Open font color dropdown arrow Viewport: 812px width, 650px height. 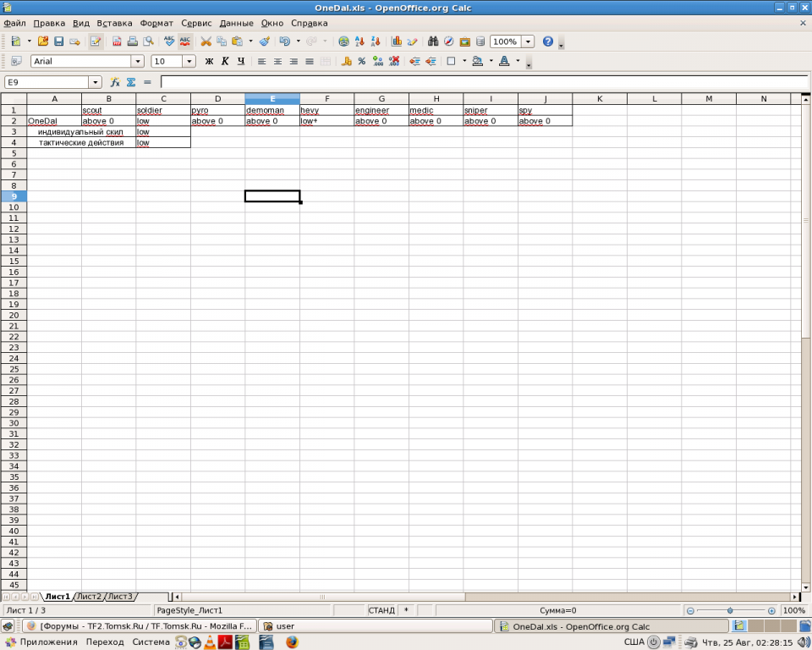click(518, 61)
